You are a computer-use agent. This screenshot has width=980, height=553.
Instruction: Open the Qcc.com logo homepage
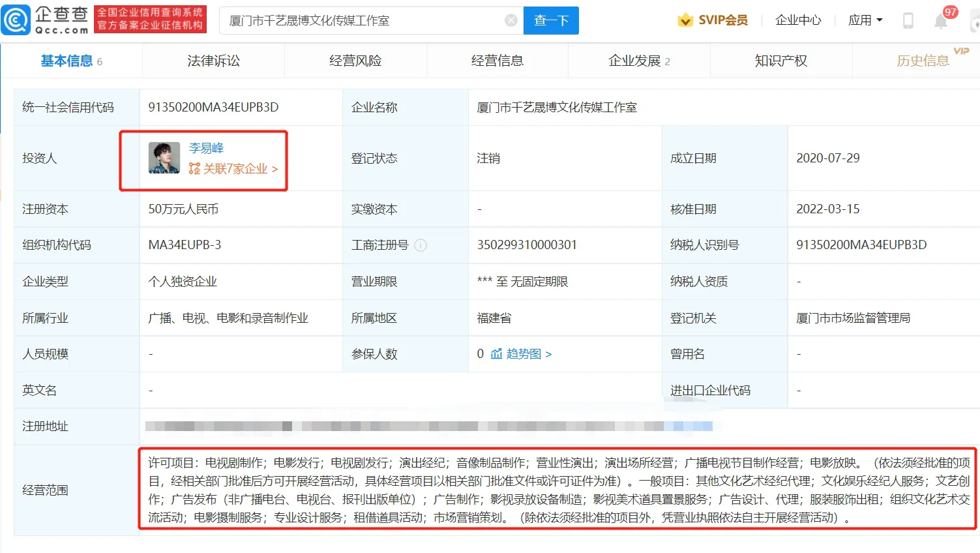tap(46, 20)
